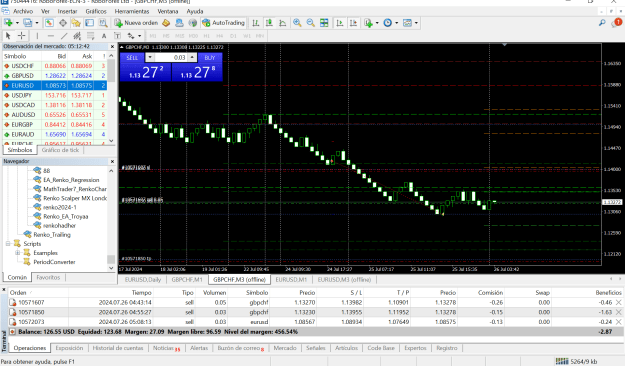Click the Nueva orden button
This screenshot has width=625, height=366.
point(136,23)
